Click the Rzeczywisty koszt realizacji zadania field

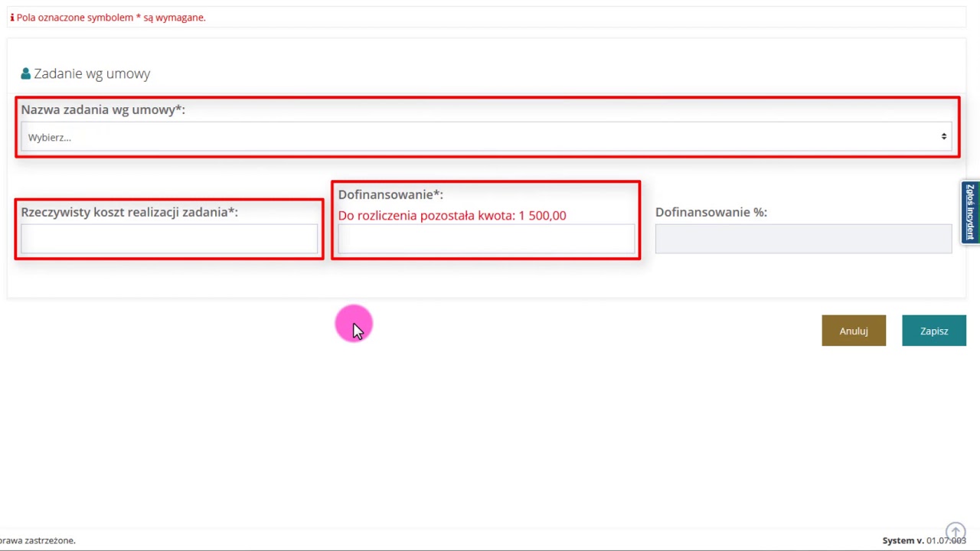coord(169,239)
